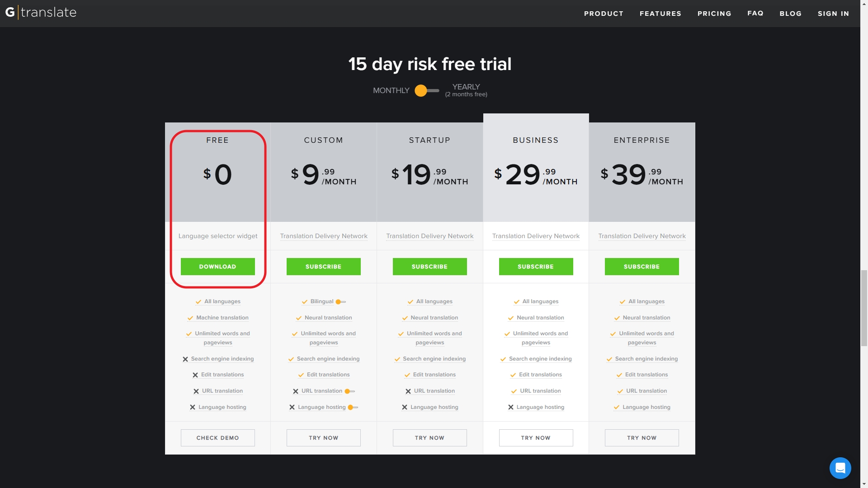Subscribe to the Business $29.99 plan

(536, 267)
